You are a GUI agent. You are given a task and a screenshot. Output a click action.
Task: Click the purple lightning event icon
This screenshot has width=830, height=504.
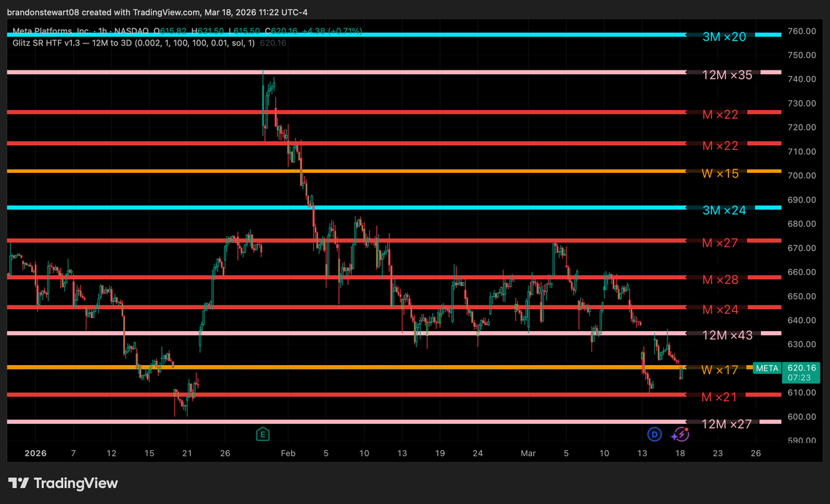681,434
